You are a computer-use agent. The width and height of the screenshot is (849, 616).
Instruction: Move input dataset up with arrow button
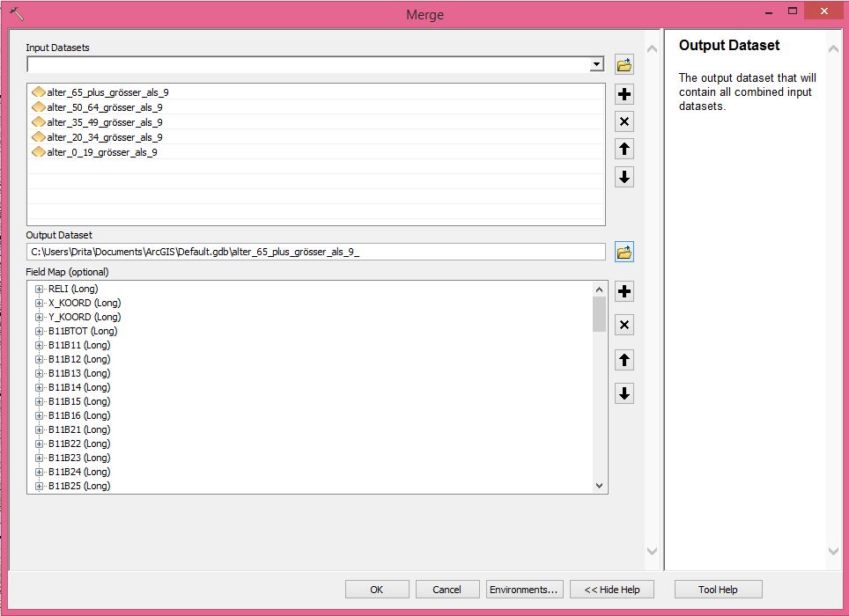coord(624,149)
